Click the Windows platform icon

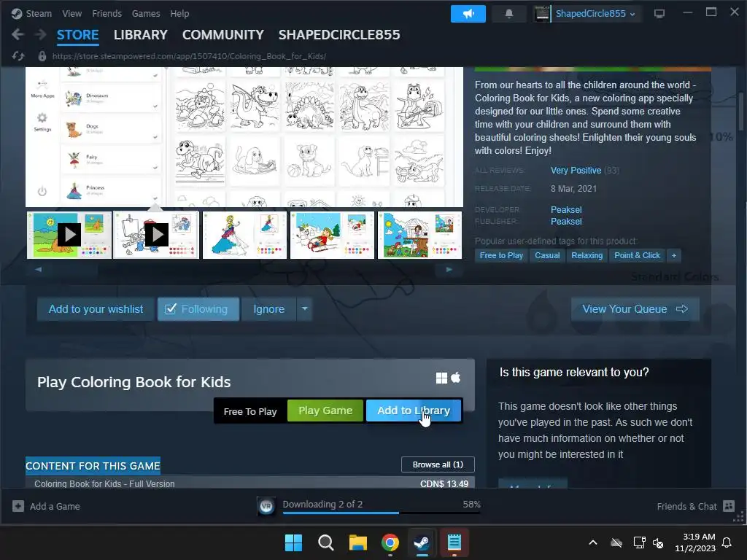tap(441, 378)
